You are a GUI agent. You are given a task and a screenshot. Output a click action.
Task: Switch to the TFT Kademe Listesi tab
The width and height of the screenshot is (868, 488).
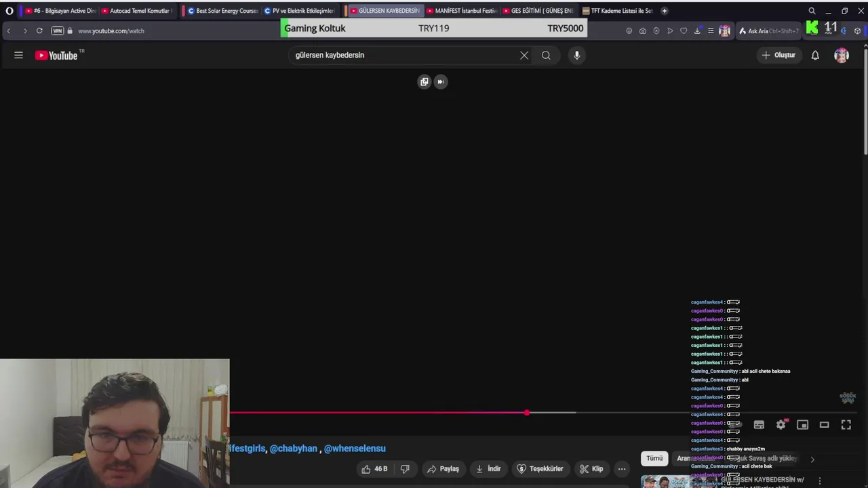click(x=617, y=11)
